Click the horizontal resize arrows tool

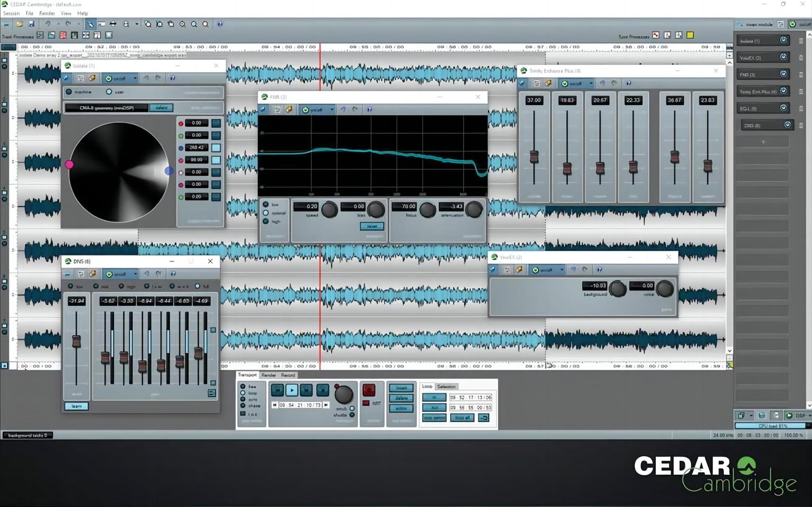click(113, 24)
